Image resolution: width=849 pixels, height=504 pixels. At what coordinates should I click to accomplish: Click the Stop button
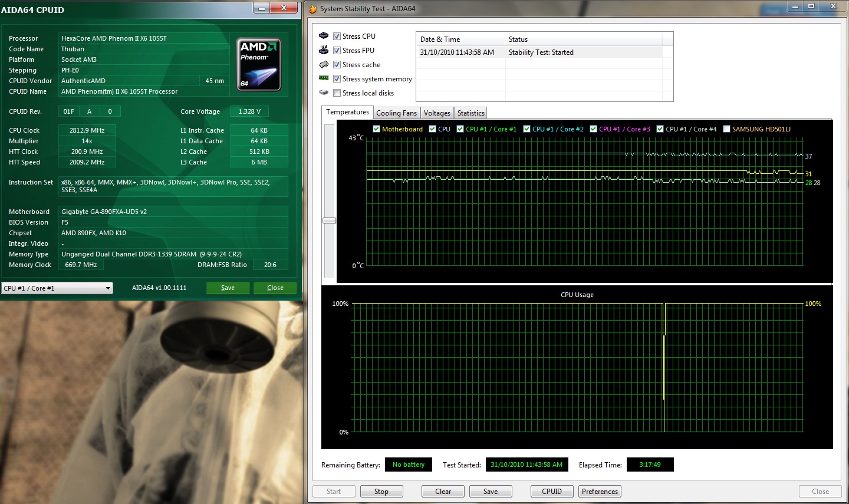point(381,492)
